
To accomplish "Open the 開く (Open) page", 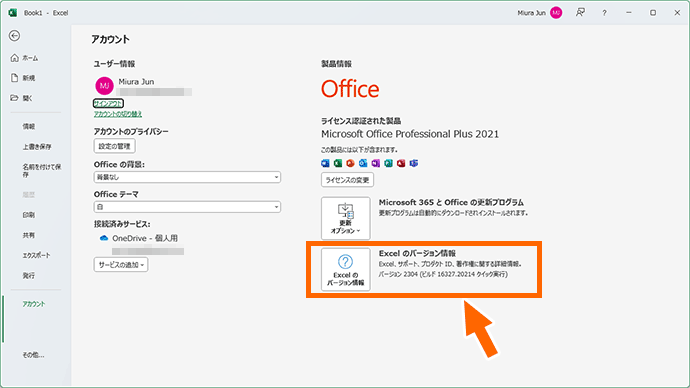I will coord(22,98).
